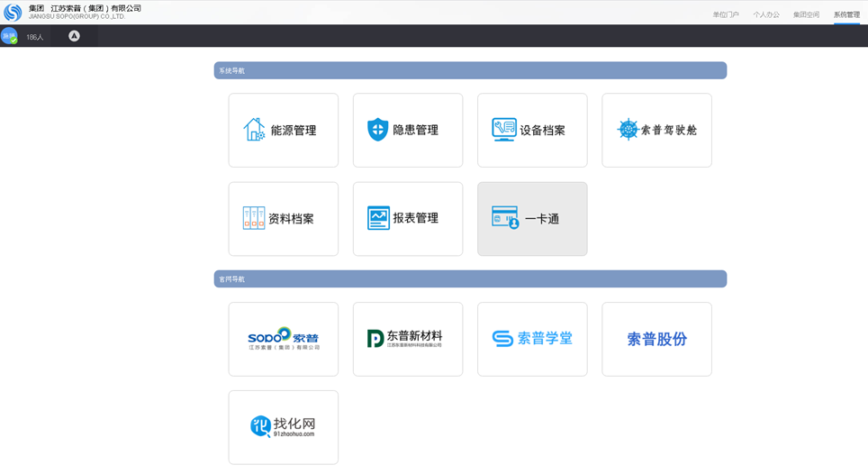Click the user avatar in dark bar
Viewport: 868px width, 474px height.
(9, 36)
